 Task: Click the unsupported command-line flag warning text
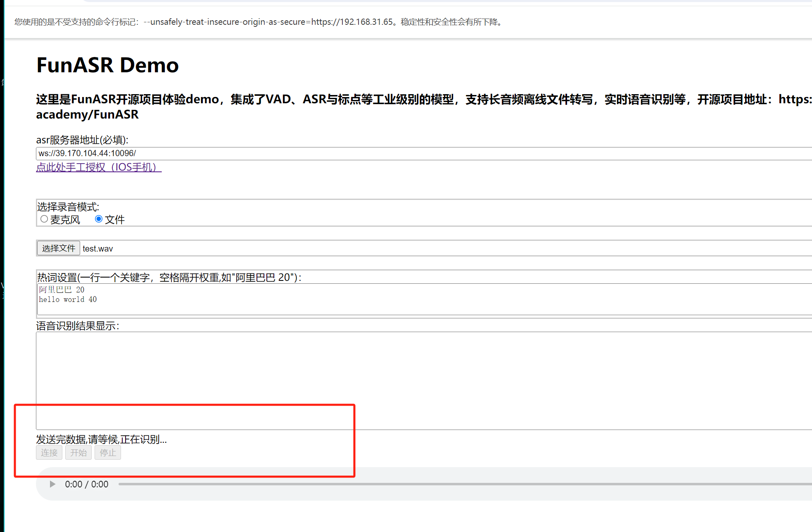tap(258, 22)
